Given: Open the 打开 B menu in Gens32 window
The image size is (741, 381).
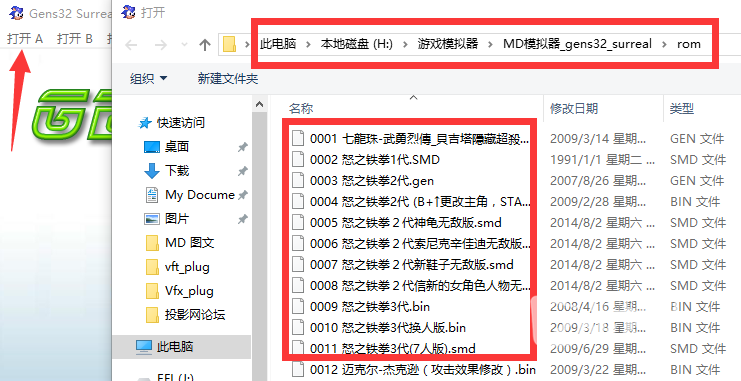Looking at the screenshot, I should (x=75, y=38).
